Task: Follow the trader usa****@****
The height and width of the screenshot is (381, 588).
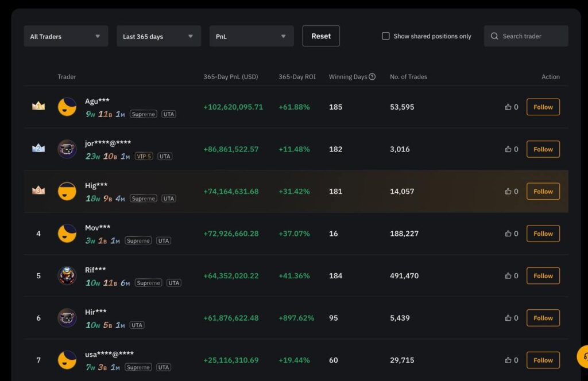Action: click(x=542, y=360)
